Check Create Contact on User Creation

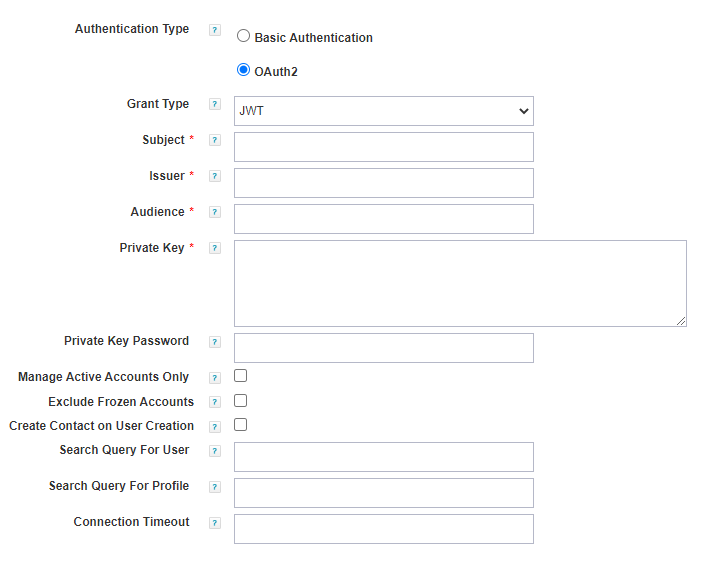(x=240, y=424)
